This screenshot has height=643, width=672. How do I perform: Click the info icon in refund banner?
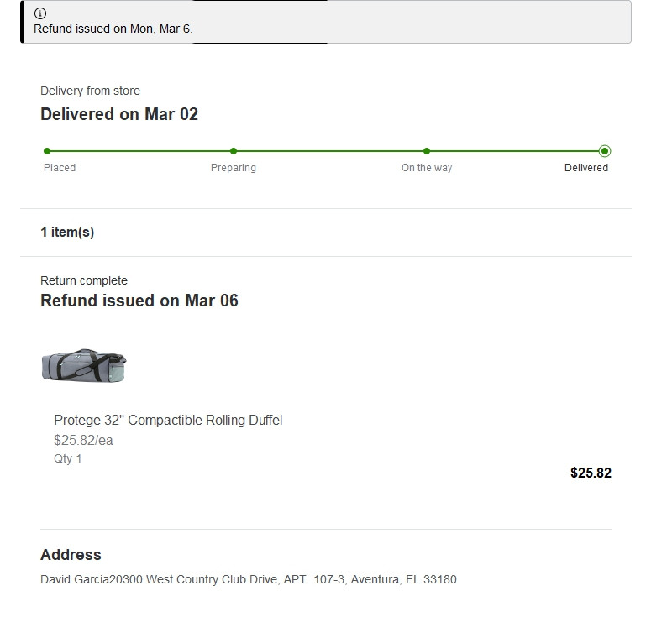point(40,13)
